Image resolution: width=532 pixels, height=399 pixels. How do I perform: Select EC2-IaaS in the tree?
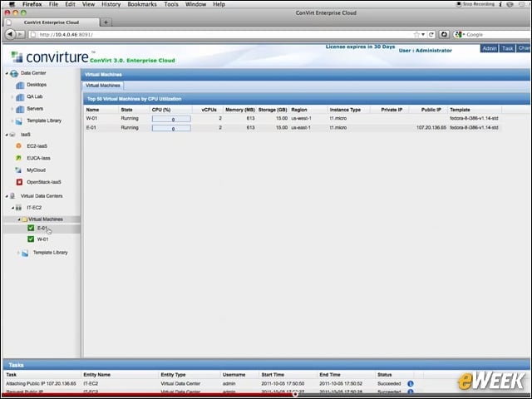[37, 146]
